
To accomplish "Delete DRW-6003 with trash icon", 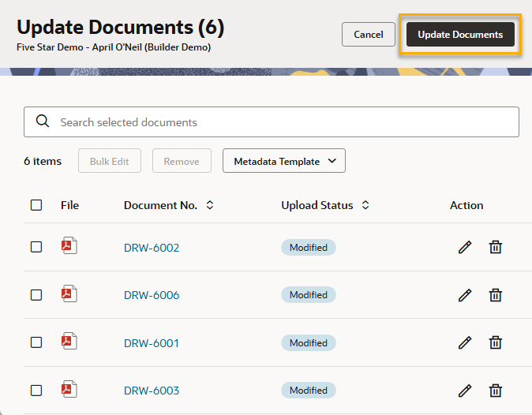I will pyautogui.click(x=496, y=391).
